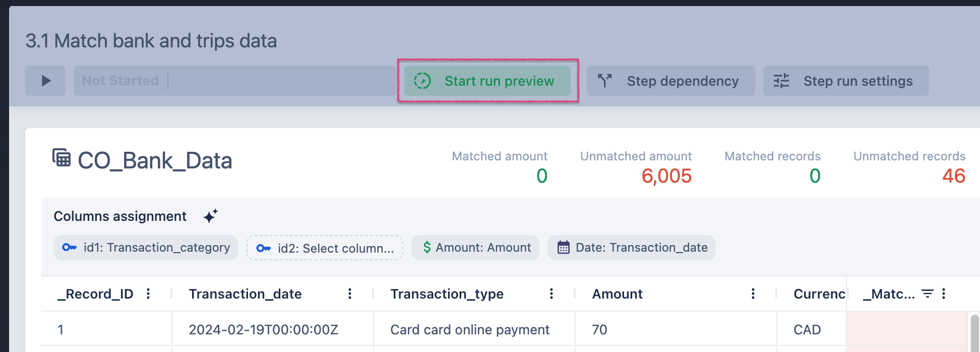The image size is (980, 352).
Task: Select the Card card online payment cell
Action: [469, 330]
